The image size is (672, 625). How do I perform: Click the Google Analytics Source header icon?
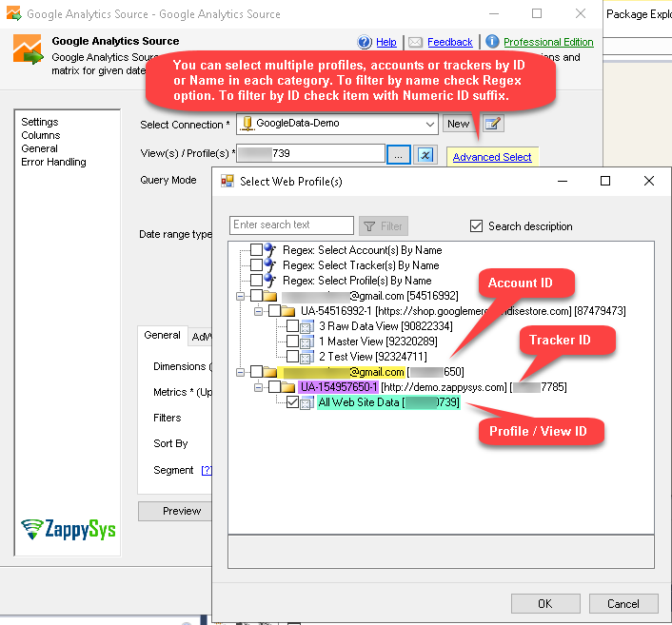[x=28, y=49]
